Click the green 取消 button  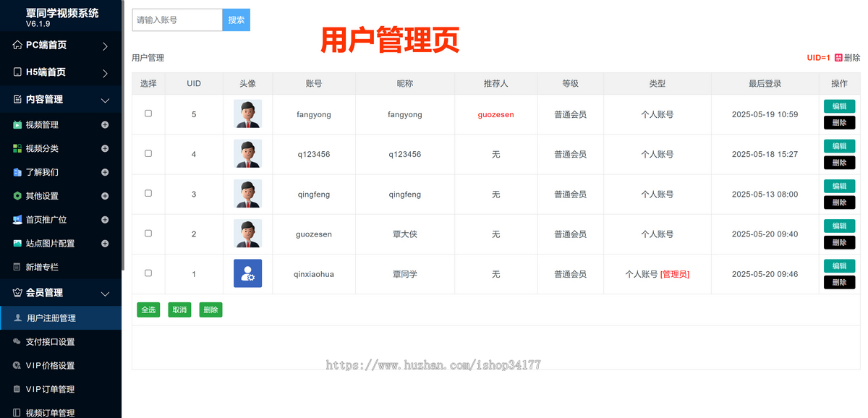(179, 310)
